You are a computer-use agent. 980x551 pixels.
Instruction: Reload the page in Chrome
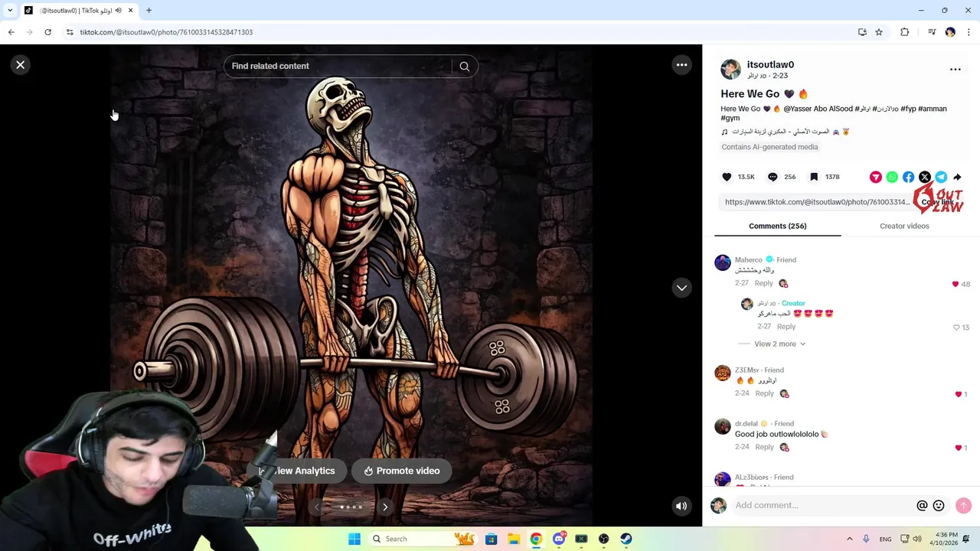47,32
